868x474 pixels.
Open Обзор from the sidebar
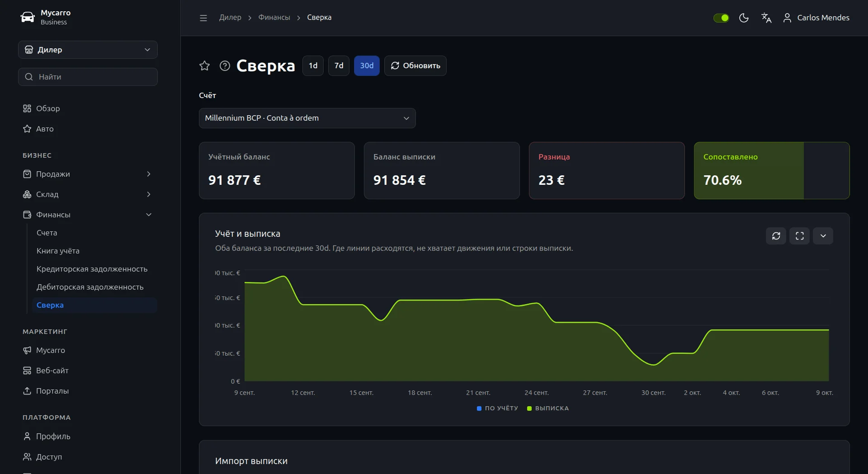[x=88, y=108]
